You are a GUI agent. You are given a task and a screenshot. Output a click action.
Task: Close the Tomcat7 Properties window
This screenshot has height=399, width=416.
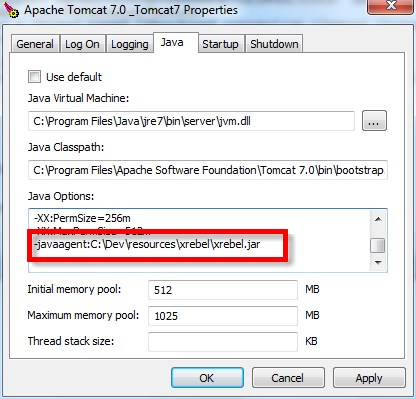pos(391,6)
